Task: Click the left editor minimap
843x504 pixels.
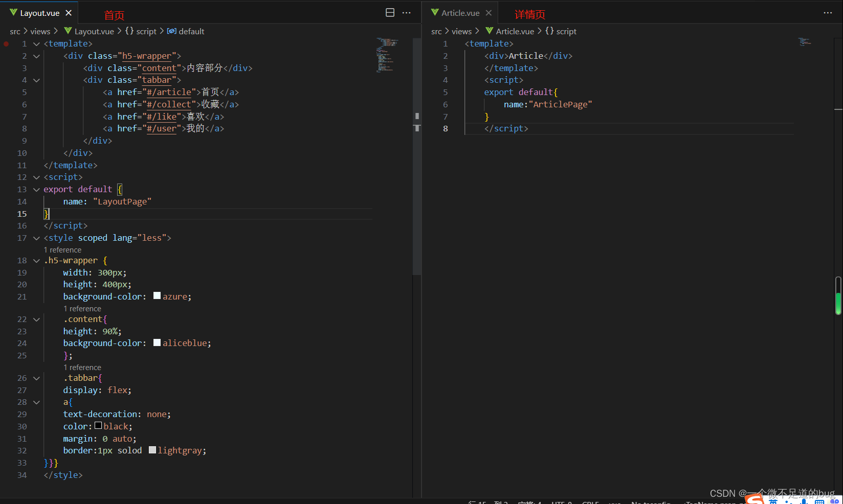Action: tap(388, 55)
